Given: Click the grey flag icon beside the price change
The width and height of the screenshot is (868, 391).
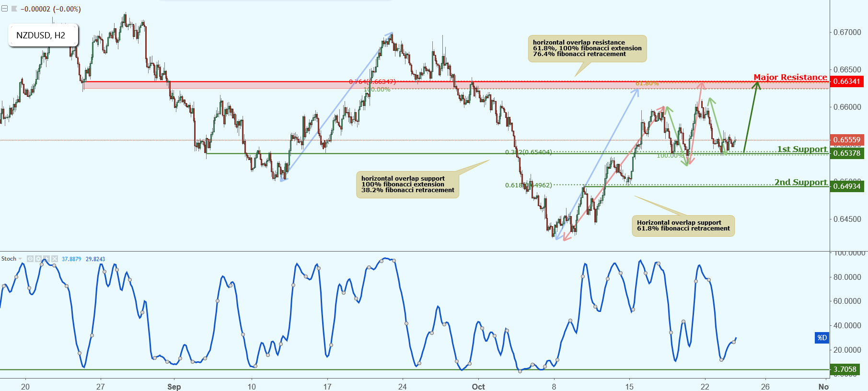Looking at the screenshot, I should pos(14,9).
